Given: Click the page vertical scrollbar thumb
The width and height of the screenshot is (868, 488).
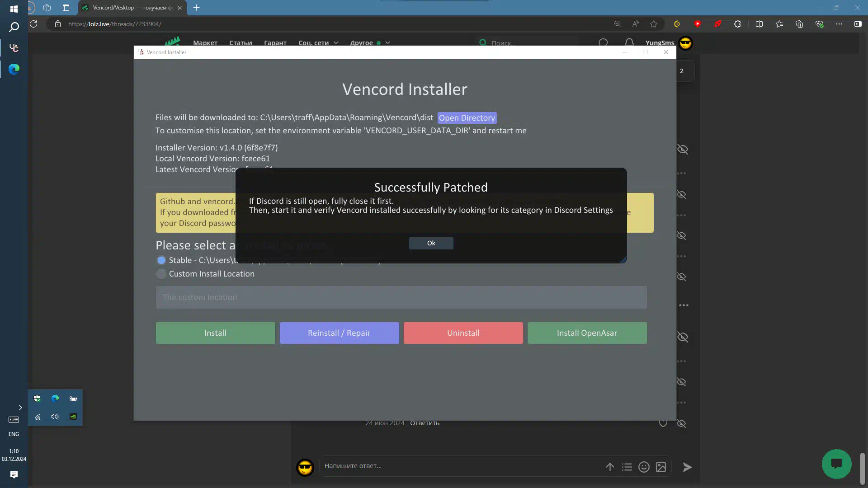Looking at the screenshot, I should 862,469.
